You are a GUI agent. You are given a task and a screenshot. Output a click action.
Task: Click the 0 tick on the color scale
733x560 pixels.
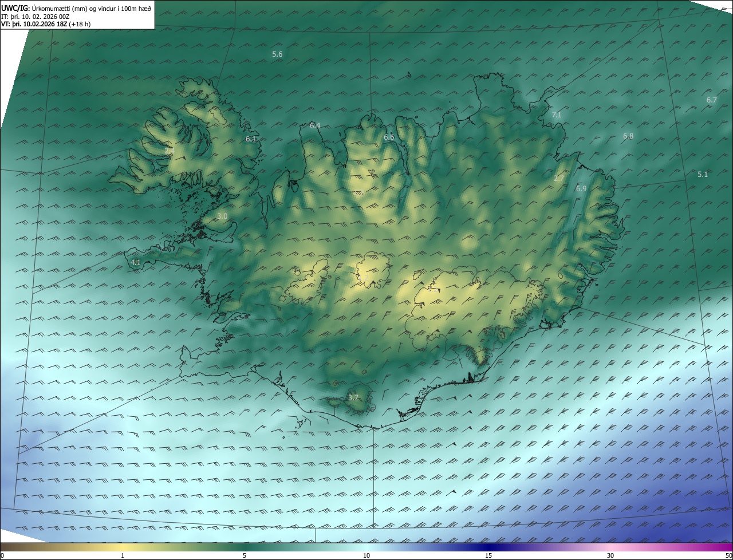coord(2,555)
